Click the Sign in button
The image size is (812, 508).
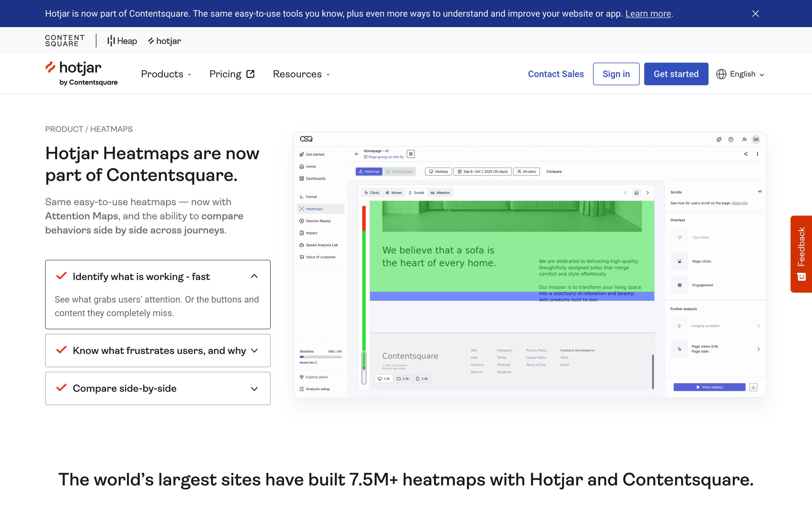click(616, 74)
